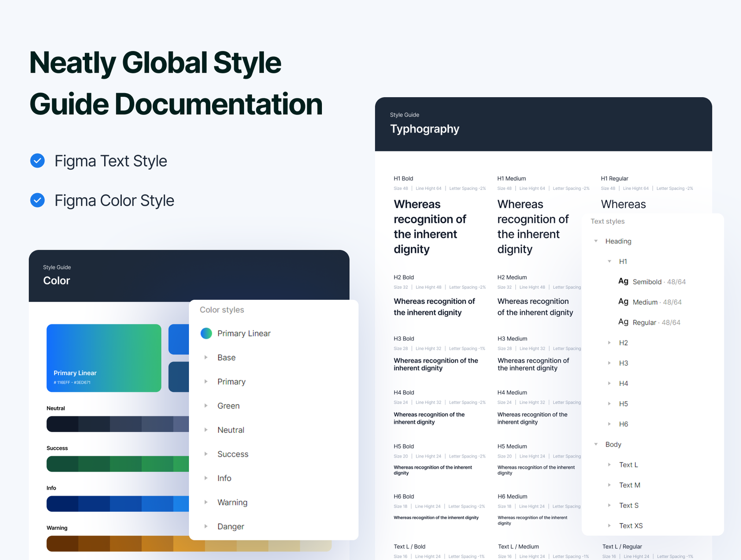The height and width of the screenshot is (560, 741).
Task: Select the Ag Semibold 48/64 style icon
Action: point(623,281)
